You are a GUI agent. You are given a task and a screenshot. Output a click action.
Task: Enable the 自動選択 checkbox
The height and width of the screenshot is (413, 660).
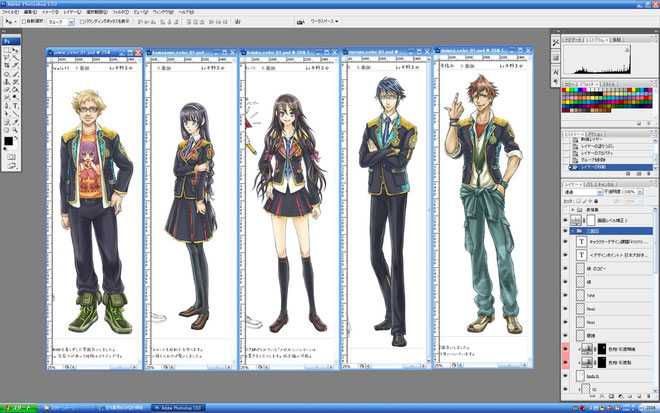24,21
